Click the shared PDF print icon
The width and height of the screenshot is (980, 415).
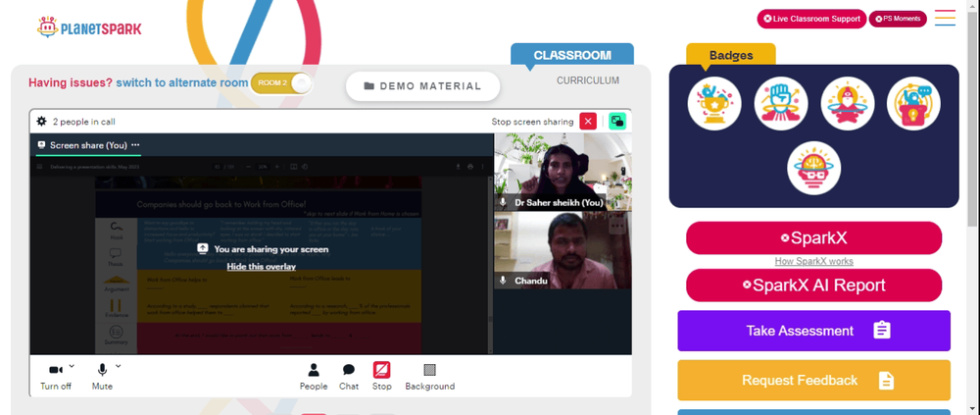pyautogui.click(x=470, y=167)
